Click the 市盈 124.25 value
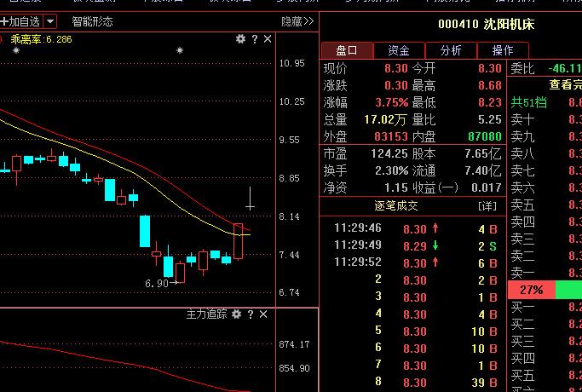Viewport: 582px width, 392px height. (389, 153)
